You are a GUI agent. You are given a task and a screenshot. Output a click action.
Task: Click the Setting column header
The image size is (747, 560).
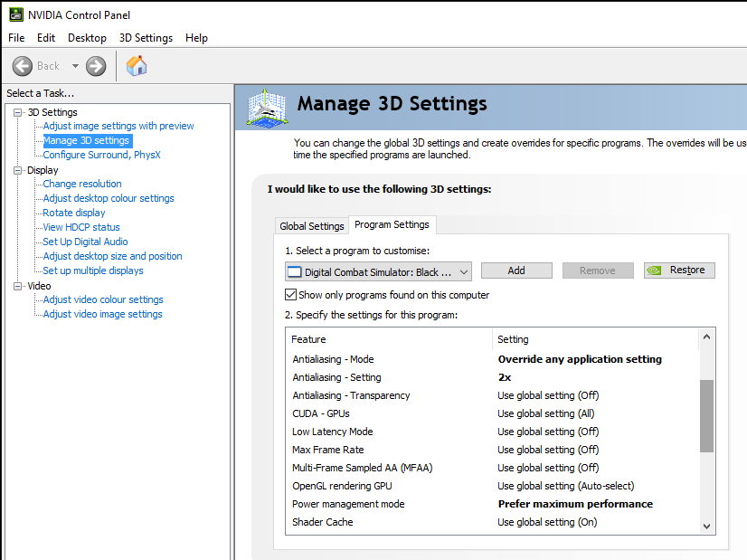click(595, 339)
